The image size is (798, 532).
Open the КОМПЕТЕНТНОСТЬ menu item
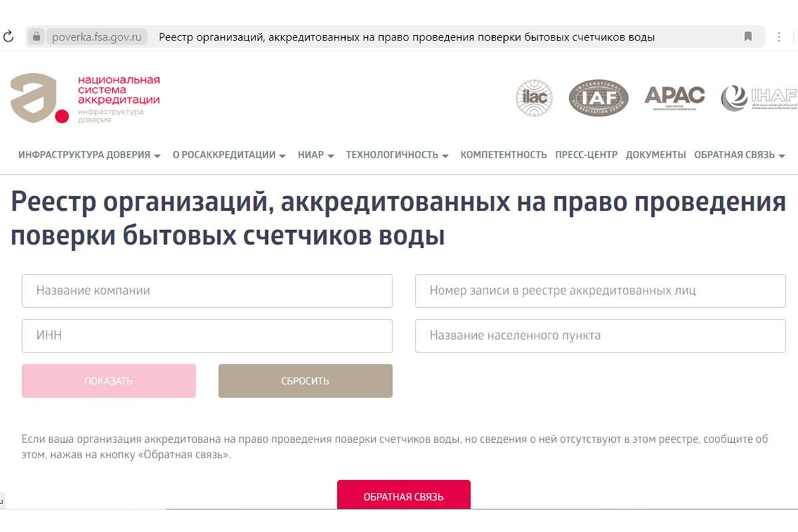(x=503, y=154)
